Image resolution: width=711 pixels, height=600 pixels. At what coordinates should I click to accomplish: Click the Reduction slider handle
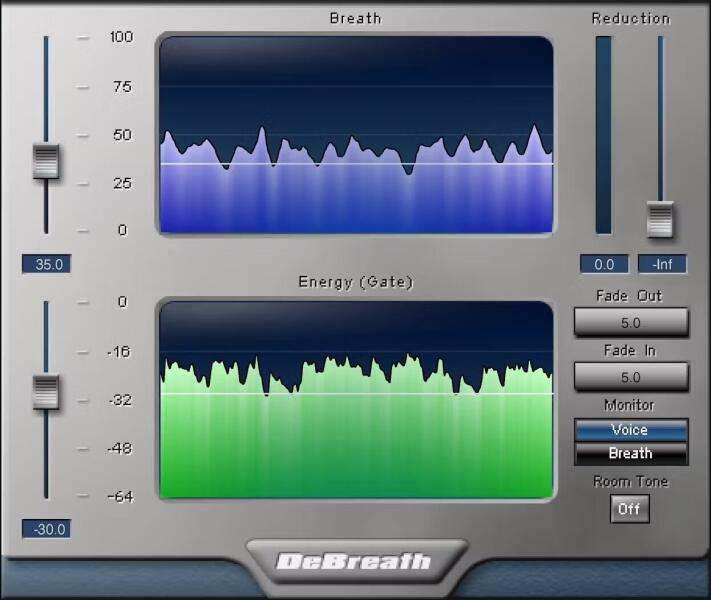tap(660, 219)
